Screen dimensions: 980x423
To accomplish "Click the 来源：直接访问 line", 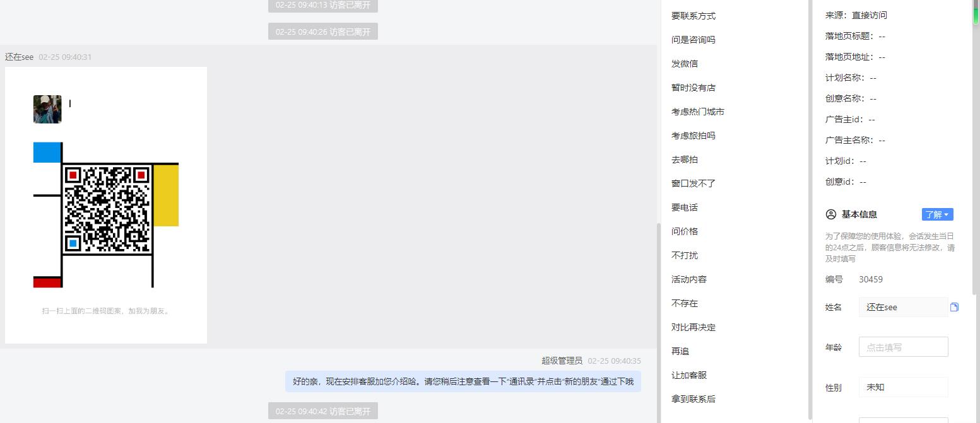I will pos(856,15).
